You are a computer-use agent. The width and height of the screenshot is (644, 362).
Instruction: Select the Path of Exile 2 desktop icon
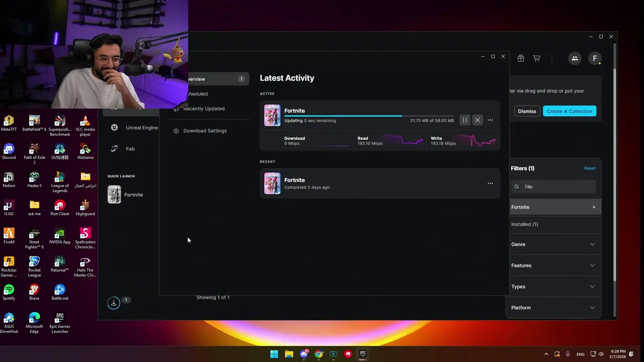pos(34,154)
